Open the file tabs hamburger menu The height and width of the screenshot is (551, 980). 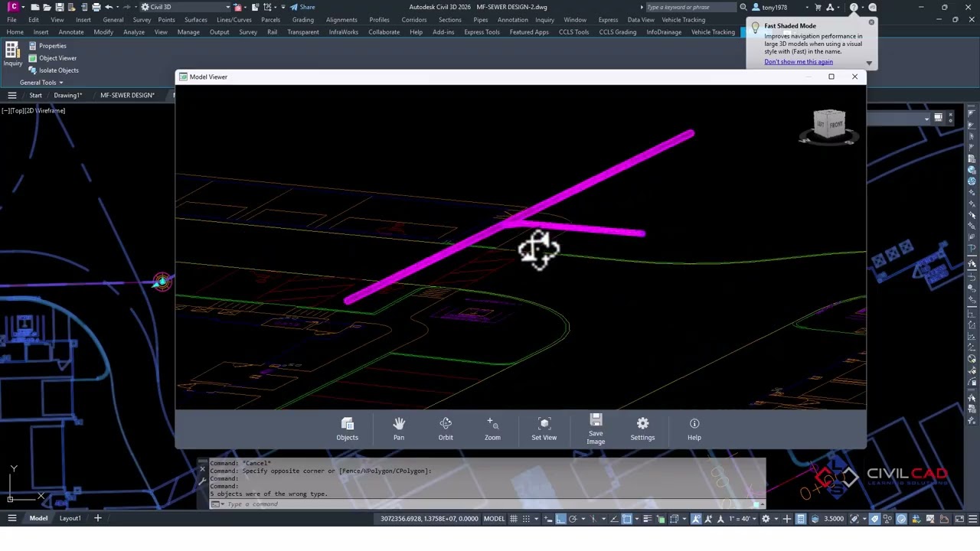click(12, 95)
